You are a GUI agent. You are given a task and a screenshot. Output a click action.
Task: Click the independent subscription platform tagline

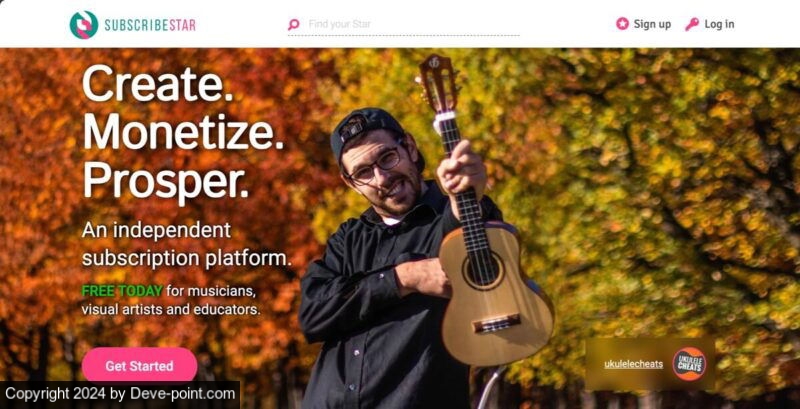coord(187,244)
